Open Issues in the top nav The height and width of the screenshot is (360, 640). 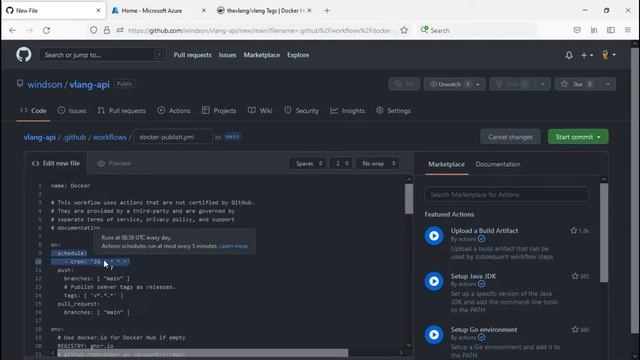pos(227,55)
